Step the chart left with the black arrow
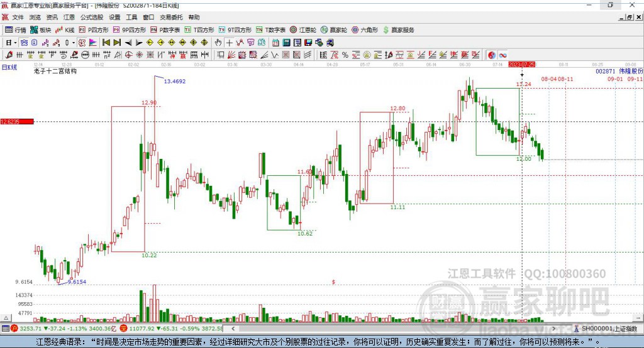 click(128, 43)
